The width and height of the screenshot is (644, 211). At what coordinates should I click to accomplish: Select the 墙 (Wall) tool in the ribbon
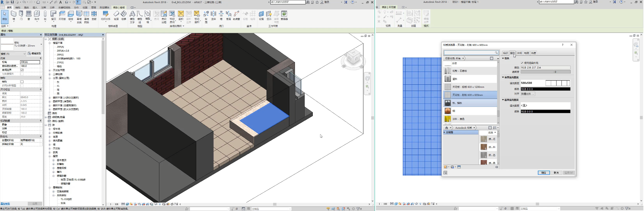tap(13, 16)
